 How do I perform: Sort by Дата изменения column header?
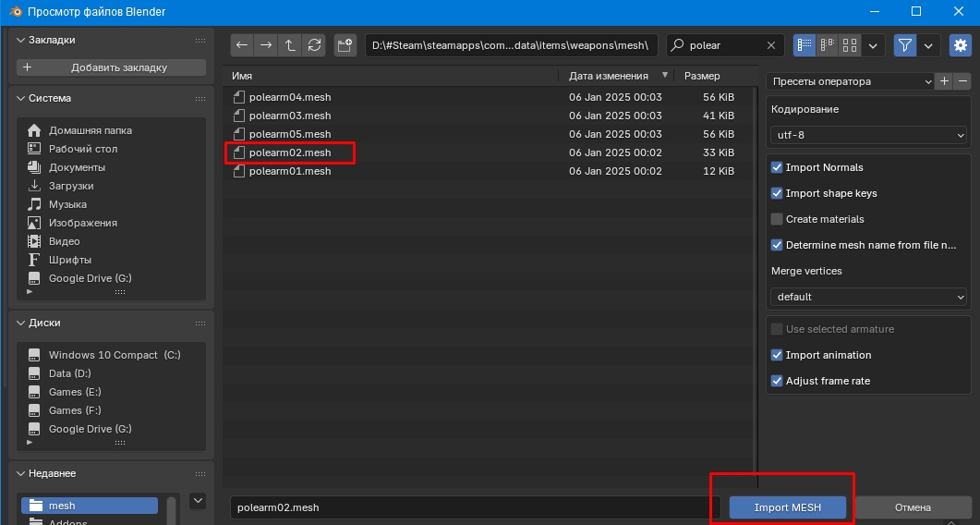(x=616, y=76)
